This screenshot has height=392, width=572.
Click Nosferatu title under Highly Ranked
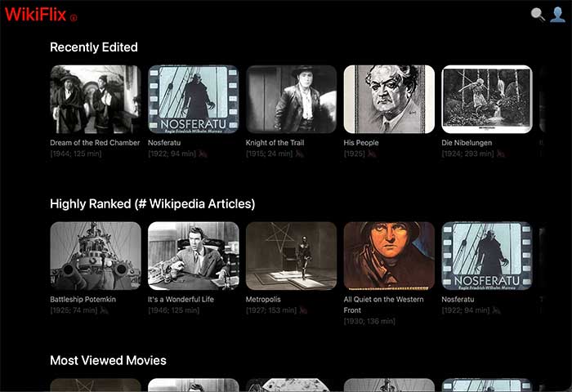coord(458,300)
